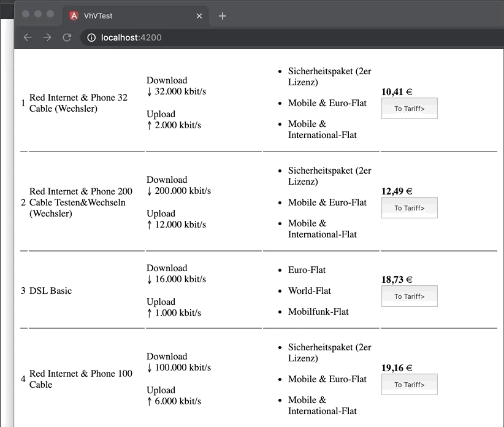
Task: Click the '12,49 €' price
Action: [x=397, y=191]
